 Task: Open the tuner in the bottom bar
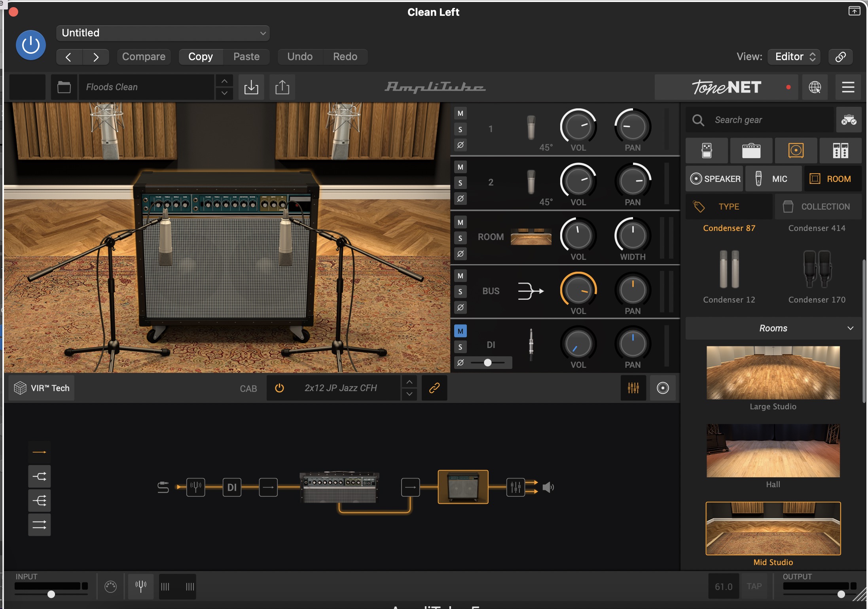point(141,586)
